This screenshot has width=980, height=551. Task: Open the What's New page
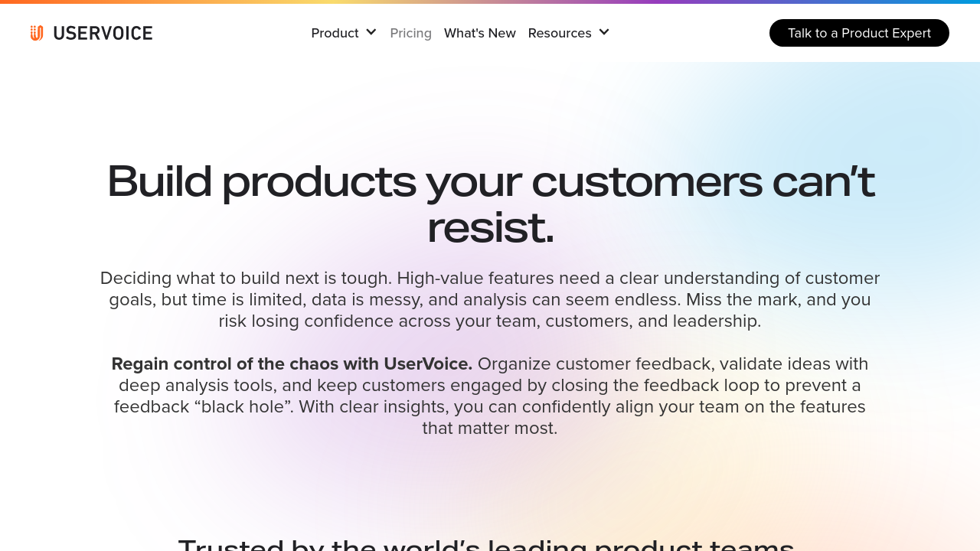point(480,33)
